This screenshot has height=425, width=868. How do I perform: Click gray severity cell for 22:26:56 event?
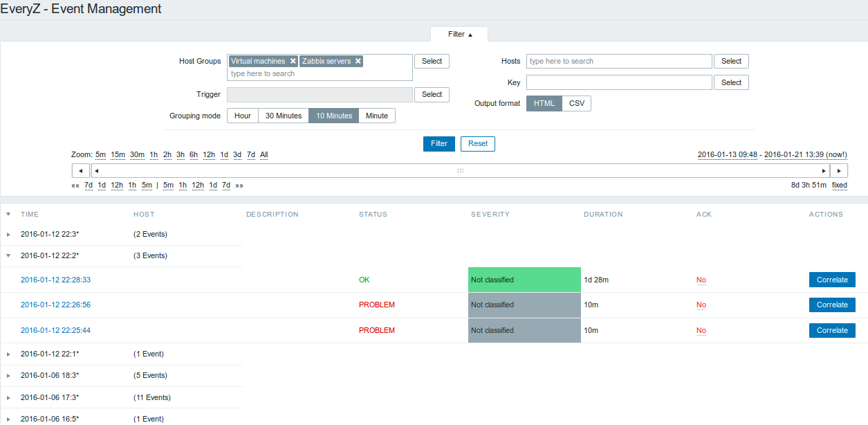point(524,305)
